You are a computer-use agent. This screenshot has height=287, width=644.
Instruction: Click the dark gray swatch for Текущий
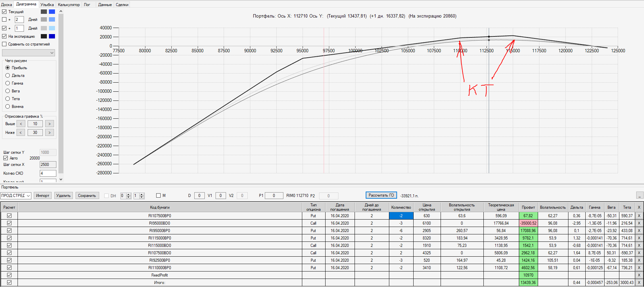(44, 11)
